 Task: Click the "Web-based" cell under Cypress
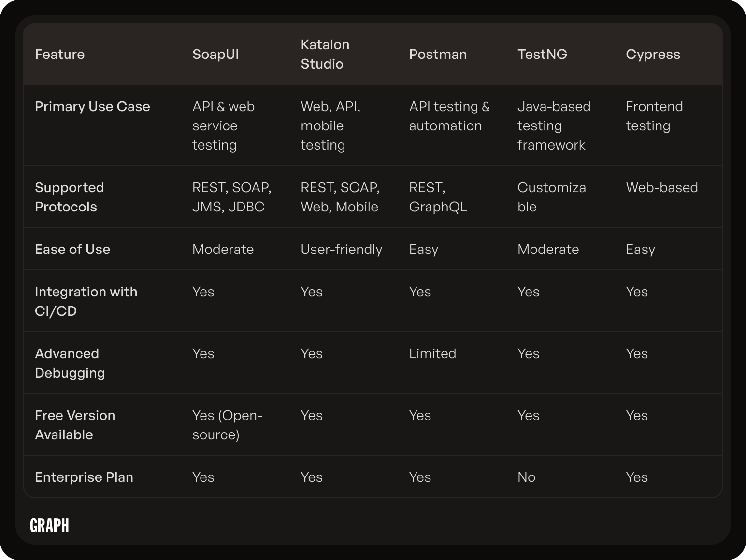[662, 187]
